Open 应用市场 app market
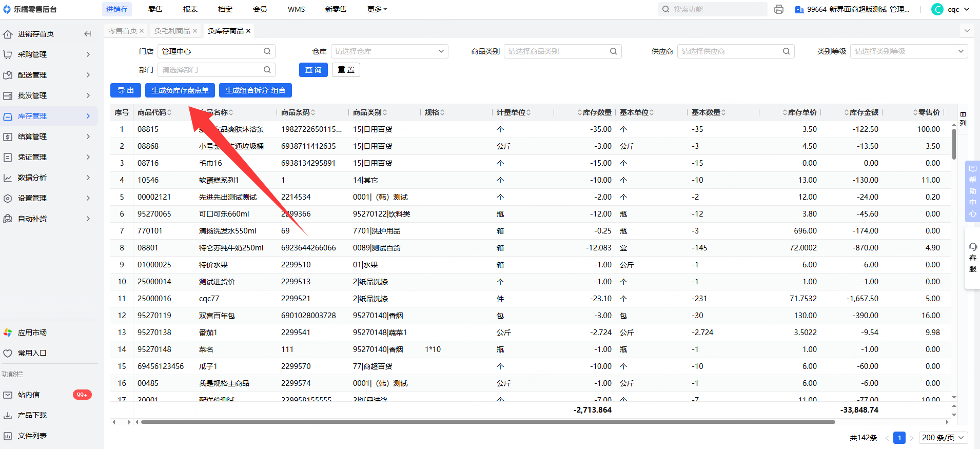The height and width of the screenshot is (449, 980). pyautogui.click(x=32, y=333)
